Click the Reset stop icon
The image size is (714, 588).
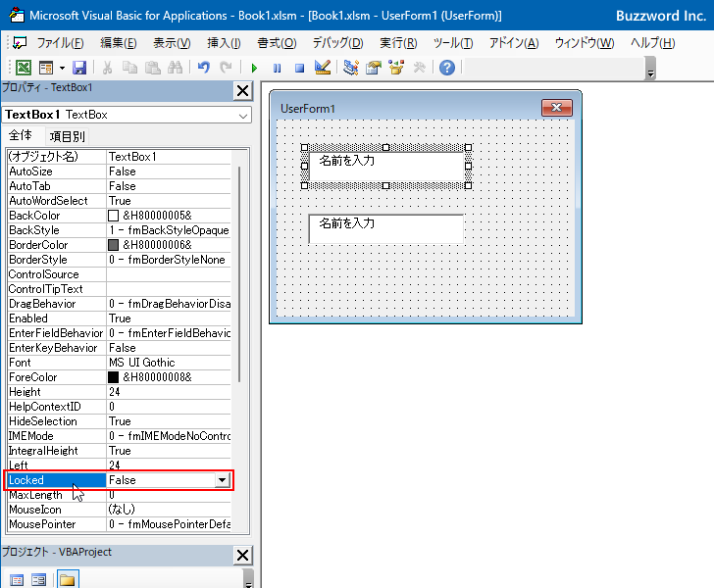click(x=299, y=69)
